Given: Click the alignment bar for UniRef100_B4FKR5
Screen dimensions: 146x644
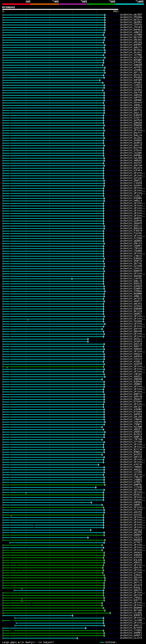Looking at the screenshot, I should tap(52, 80).
